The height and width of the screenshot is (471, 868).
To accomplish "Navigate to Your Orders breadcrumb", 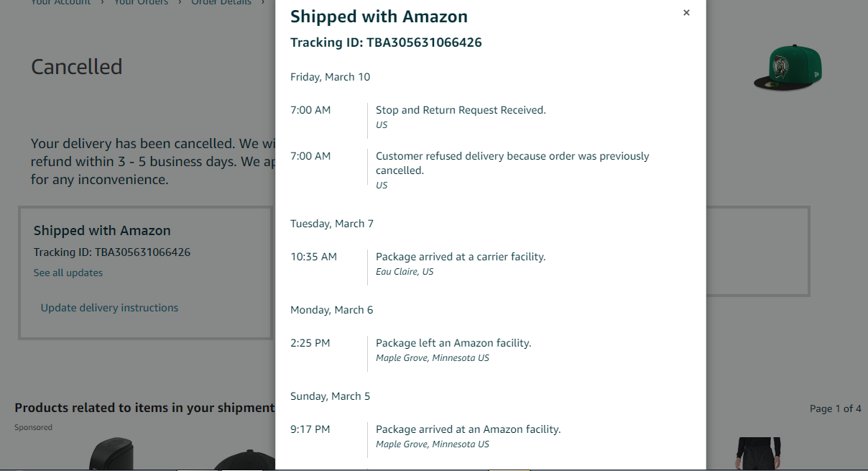I will pyautogui.click(x=141, y=3).
